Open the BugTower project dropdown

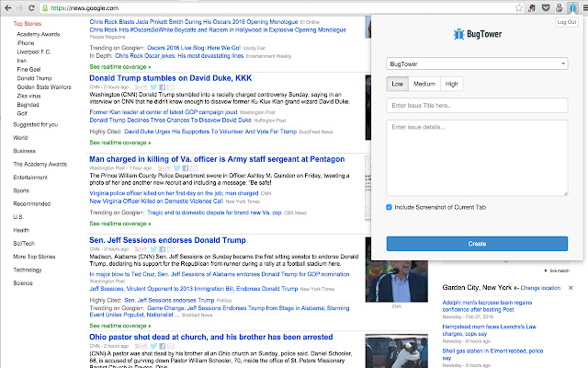click(477, 63)
